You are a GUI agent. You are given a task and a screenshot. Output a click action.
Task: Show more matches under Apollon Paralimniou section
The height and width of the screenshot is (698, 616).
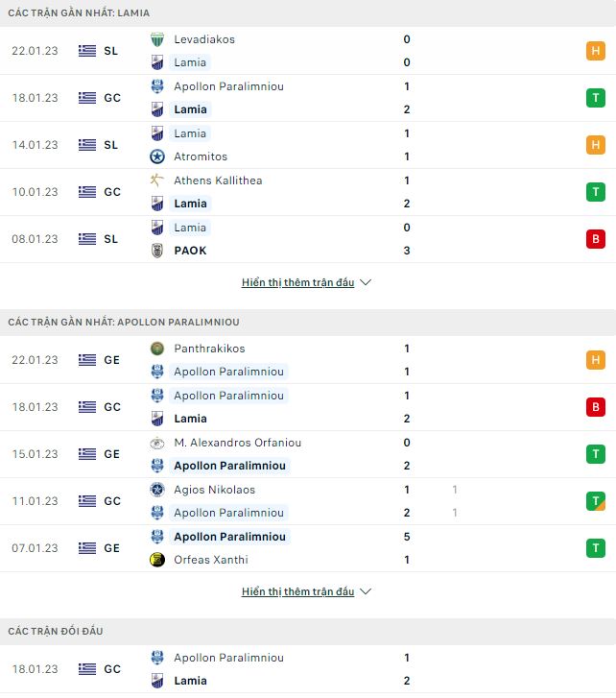[x=307, y=591]
